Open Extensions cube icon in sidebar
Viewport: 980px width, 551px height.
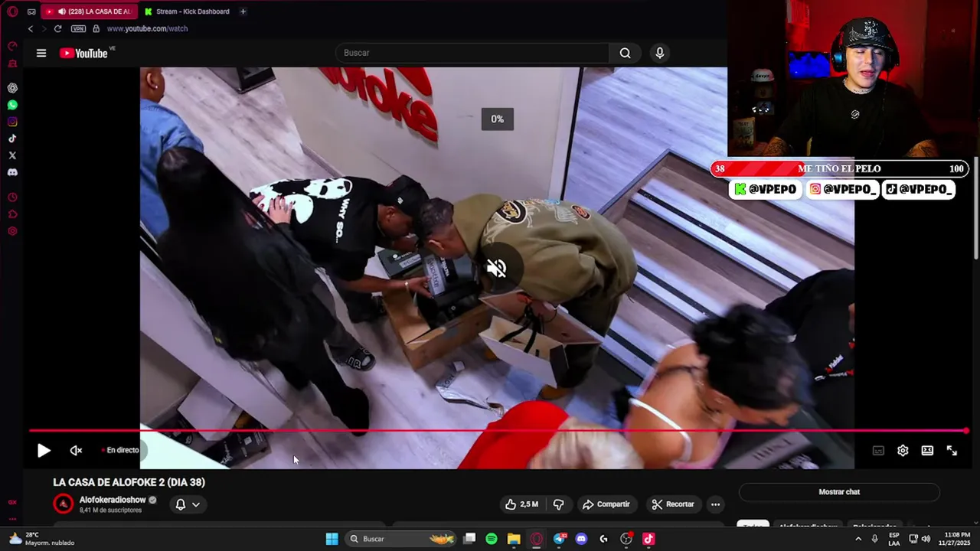(12, 214)
